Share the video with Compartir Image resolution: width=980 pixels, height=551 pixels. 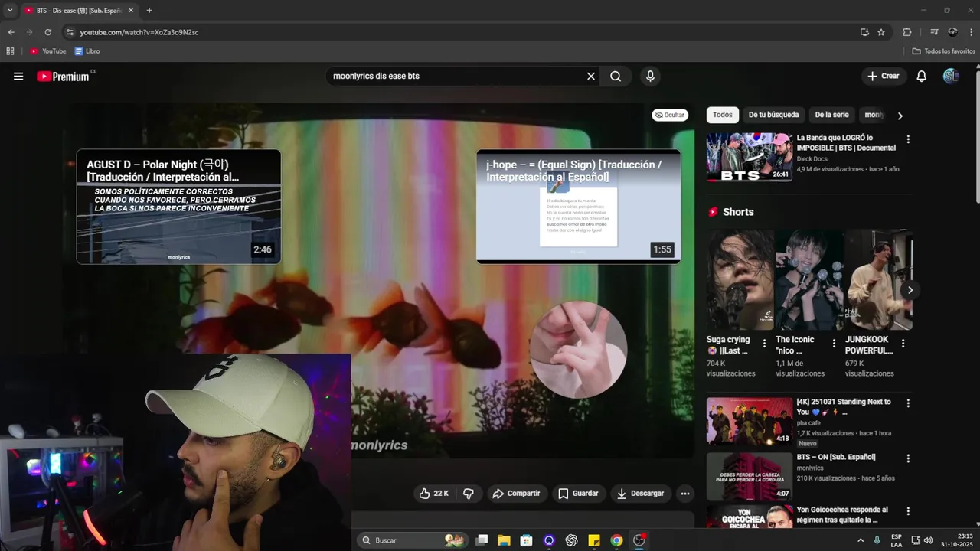(x=516, y=494)
